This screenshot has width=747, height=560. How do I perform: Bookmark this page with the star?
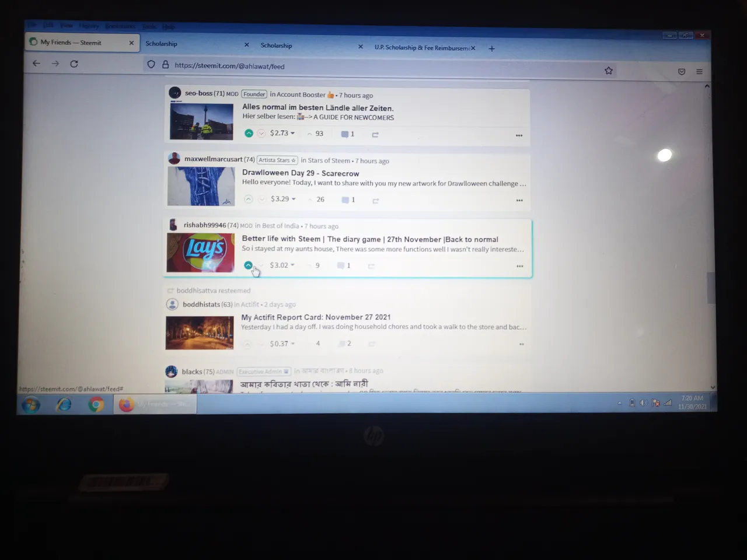[x=609, y=71]
